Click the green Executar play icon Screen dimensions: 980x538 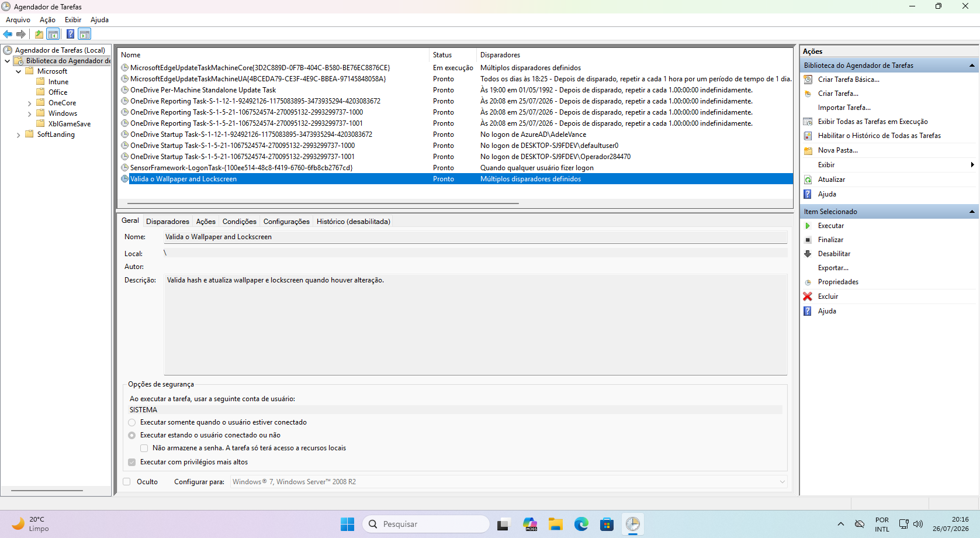point(808,226)
